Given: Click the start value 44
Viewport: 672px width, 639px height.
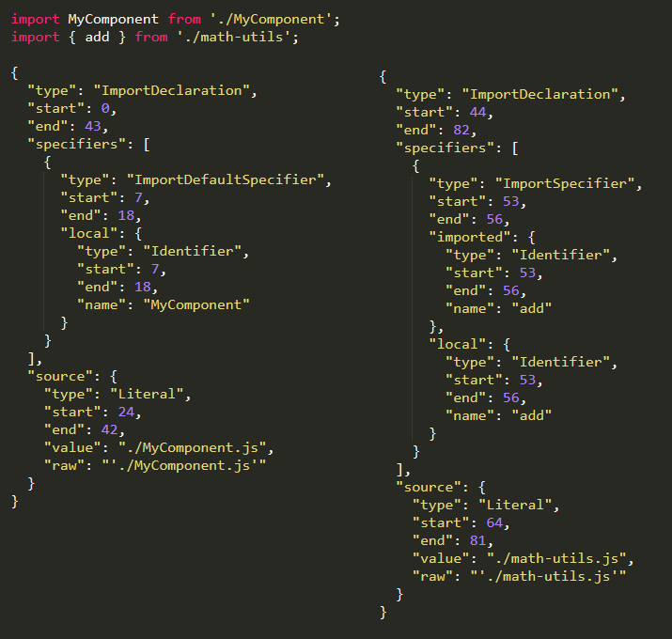Looking at the screenshot, I should [x=477, y=112].
